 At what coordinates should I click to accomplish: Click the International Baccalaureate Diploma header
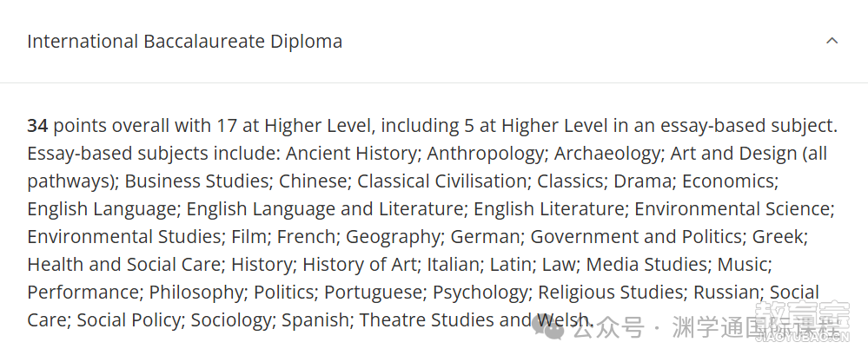pos(184,42)
